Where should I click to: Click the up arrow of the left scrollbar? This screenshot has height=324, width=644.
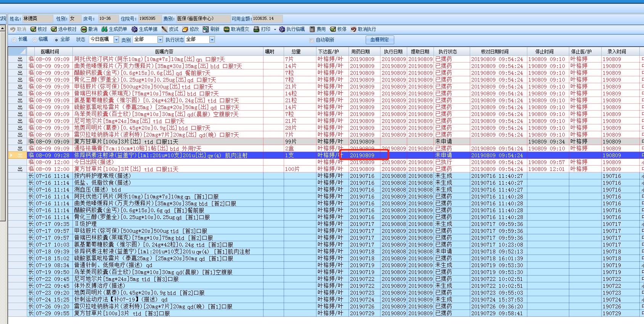coord(3,28)
